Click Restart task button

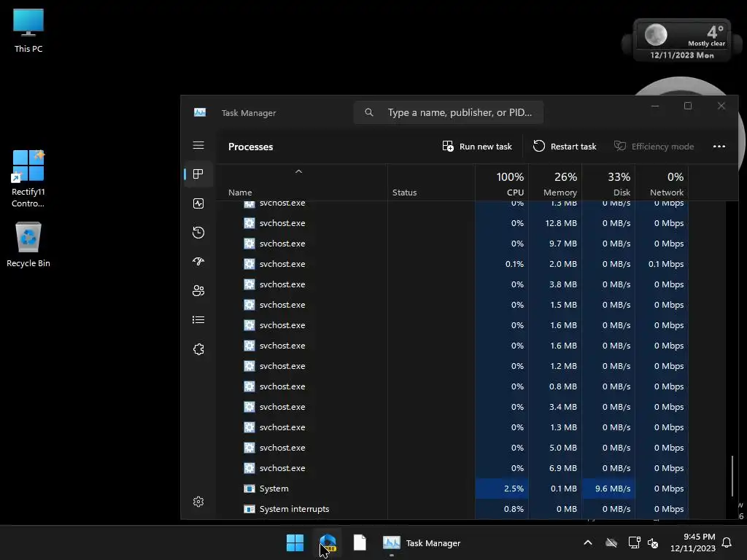coord(565,146)
